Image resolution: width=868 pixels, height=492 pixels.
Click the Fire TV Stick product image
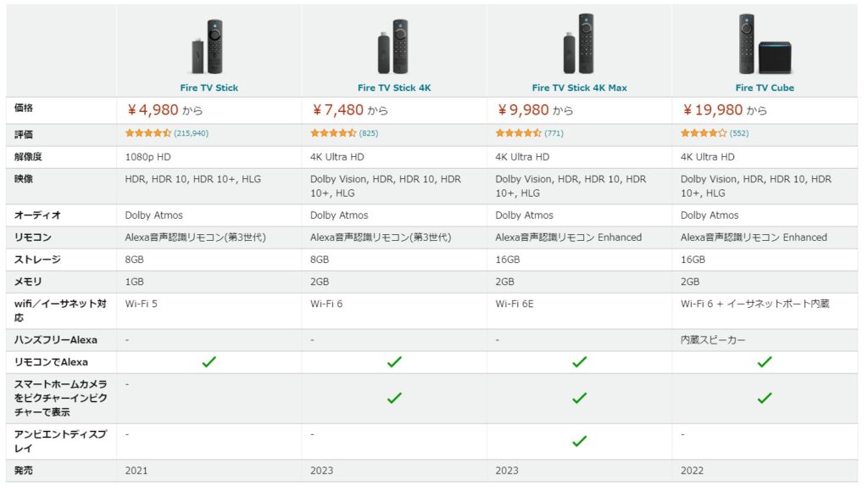(209, 47)
